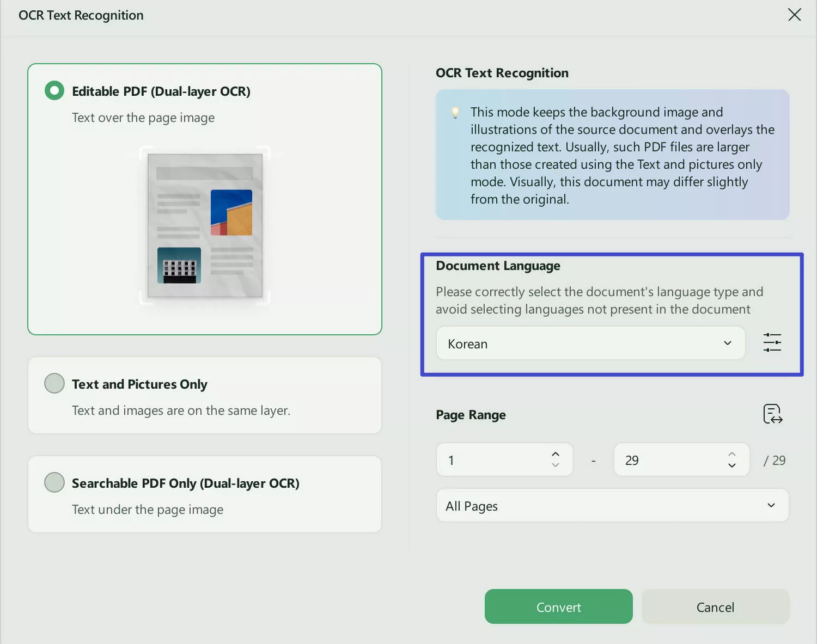This screenshot has height=644, width=817.
Task: Select the Editable PDF (Dual-layer OCR) option
Action: pos(54,90)
